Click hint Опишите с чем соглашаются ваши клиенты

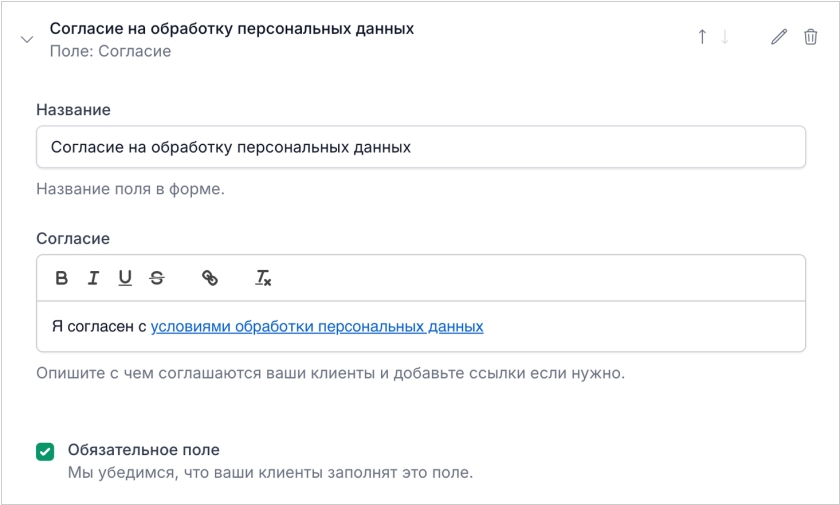click(x=331, y=373)
